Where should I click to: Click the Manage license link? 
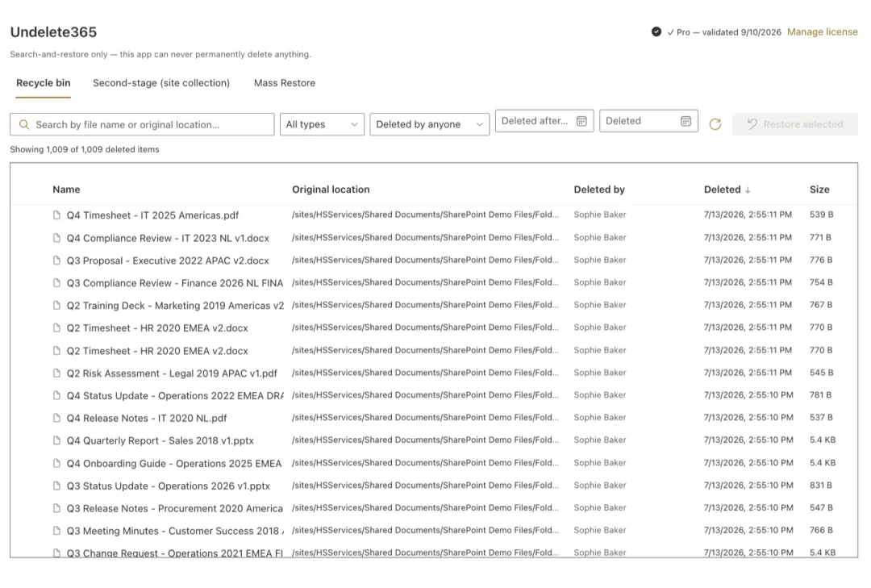pyautogui.click(x=822, y=31)
